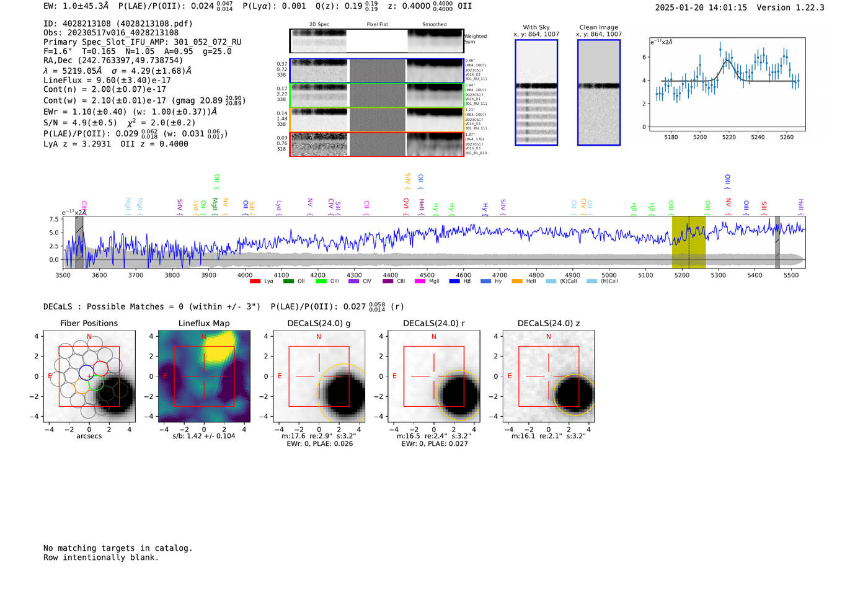
Task: Click the OII dark green legend swatch
Action: coord(288,281)
